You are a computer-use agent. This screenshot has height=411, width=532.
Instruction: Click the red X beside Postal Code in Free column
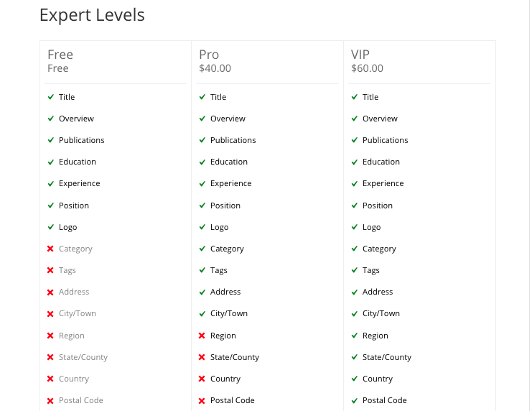click(50, 401)
